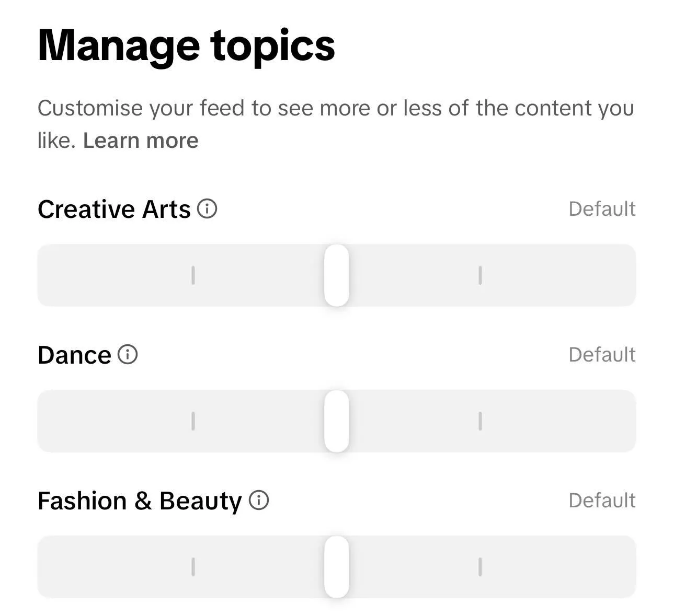Viewport: 674px width, 616px height.
Task: Select right tick mark on Dance slider
Action: click(480, 422)
